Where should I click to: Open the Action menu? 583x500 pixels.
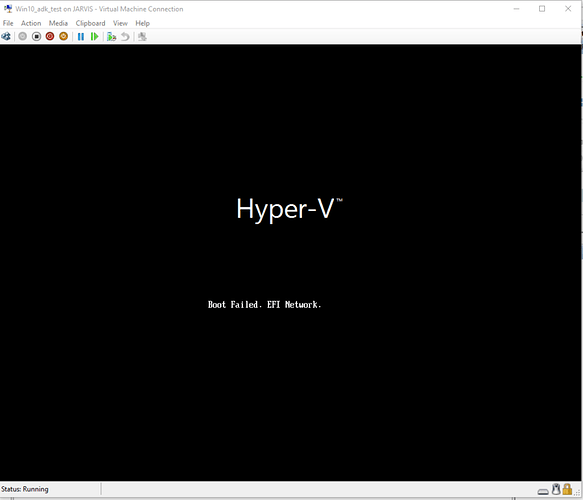click(31, 23)
